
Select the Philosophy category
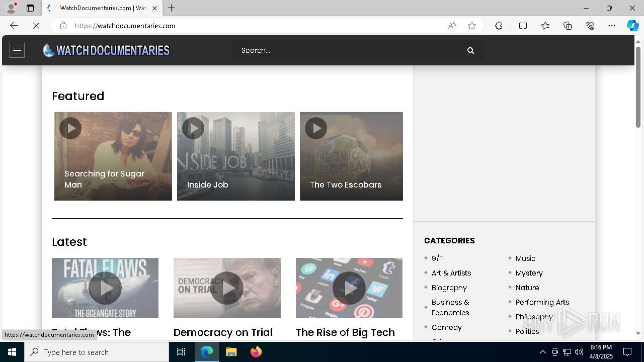click(x=534, y=317)
